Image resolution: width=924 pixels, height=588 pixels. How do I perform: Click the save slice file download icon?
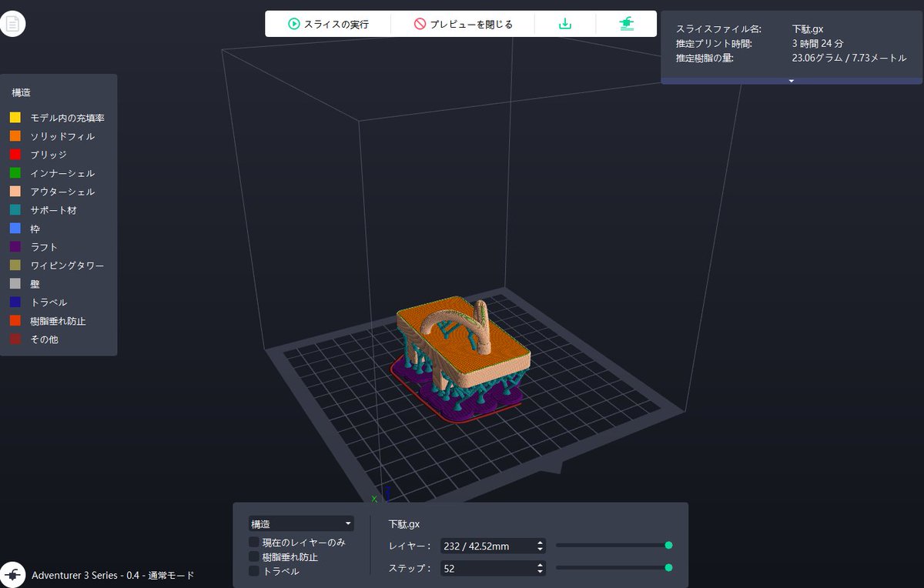(x=566, y=24)
